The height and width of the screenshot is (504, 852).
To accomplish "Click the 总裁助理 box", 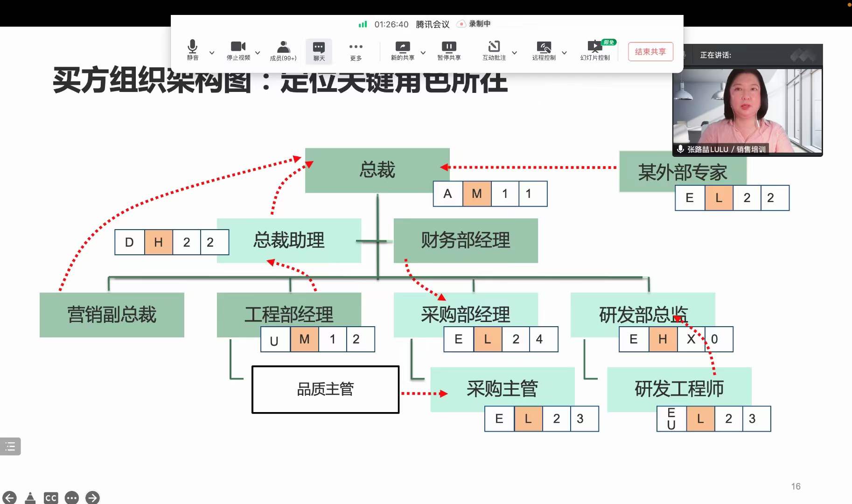I will pos(289,241).
